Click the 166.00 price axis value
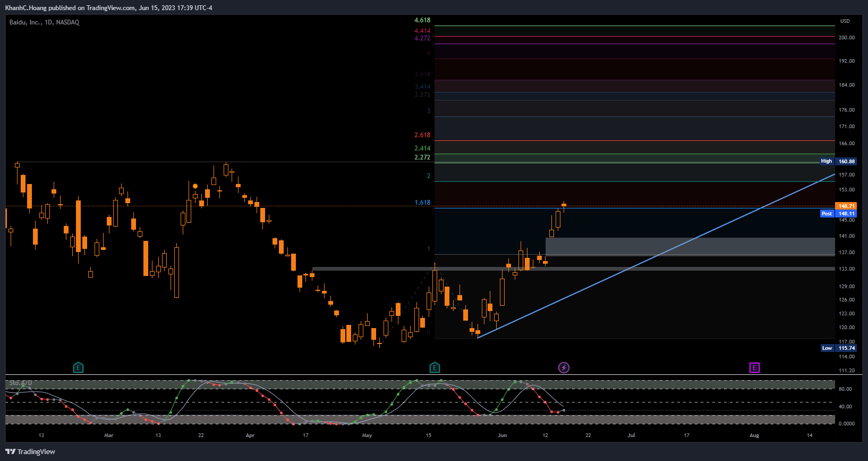 pos(847,144)
